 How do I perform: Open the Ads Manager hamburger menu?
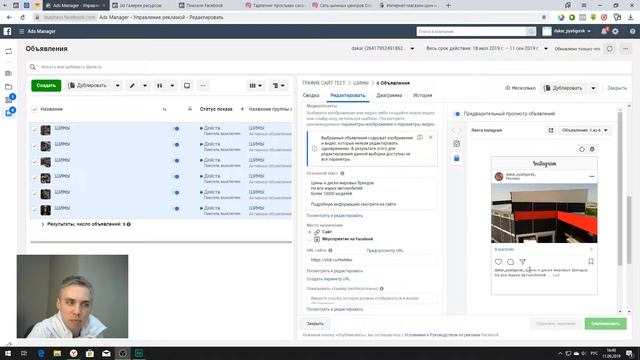(x=21, y=31)
